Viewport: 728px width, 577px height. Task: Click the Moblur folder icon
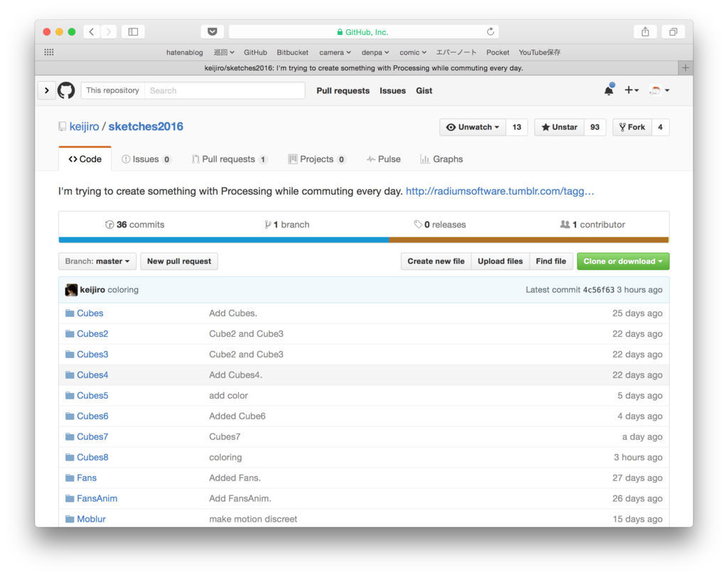tap(70, 519)
